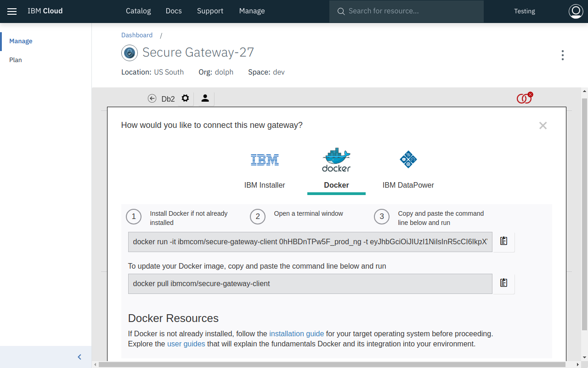The height and width of the screenshot is (368, 588).
Task: Click the 'dolph' org value
Action: click(x=224, y=72)
